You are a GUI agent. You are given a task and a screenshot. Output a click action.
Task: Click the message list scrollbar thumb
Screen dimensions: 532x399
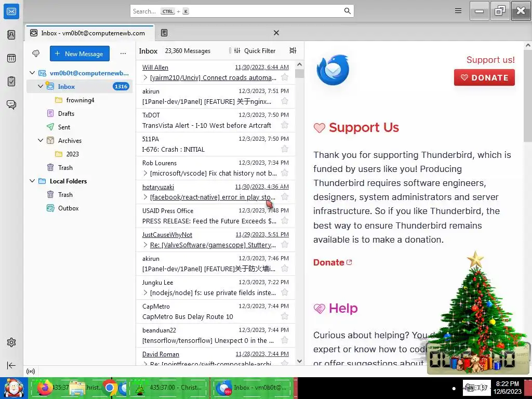pos(299,73)
